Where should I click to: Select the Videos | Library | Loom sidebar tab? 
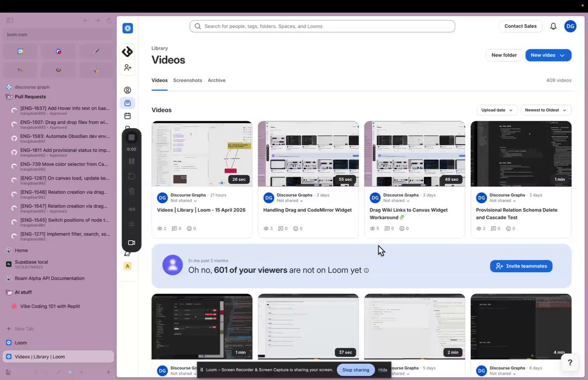click(58, 357)
